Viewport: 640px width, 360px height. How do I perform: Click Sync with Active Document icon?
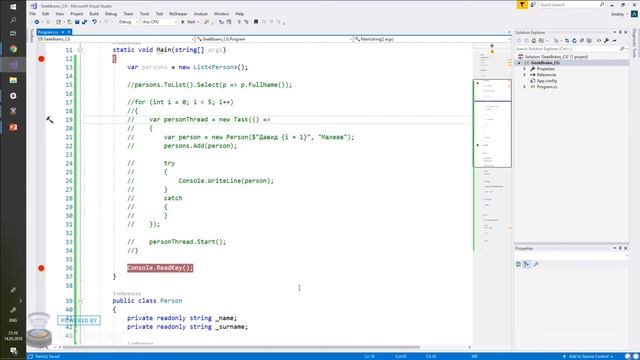coord(567,40)
